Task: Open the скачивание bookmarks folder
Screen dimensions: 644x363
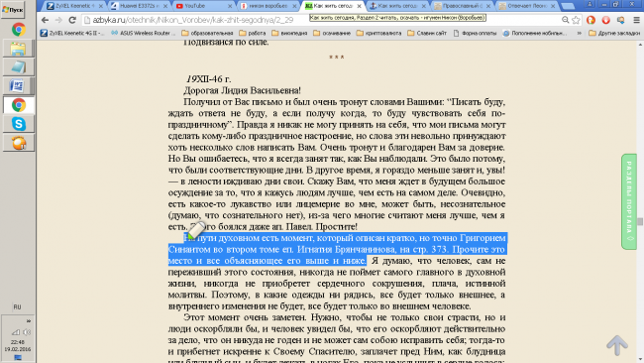Action: point(332,33)
